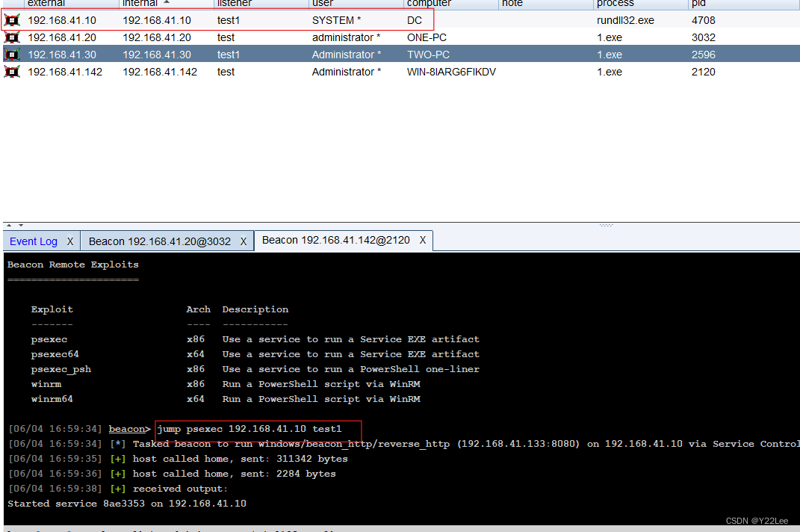Screen dimensions: 800x532
Task: Click the winrm64 exploit entry
Action: point(52,399)
